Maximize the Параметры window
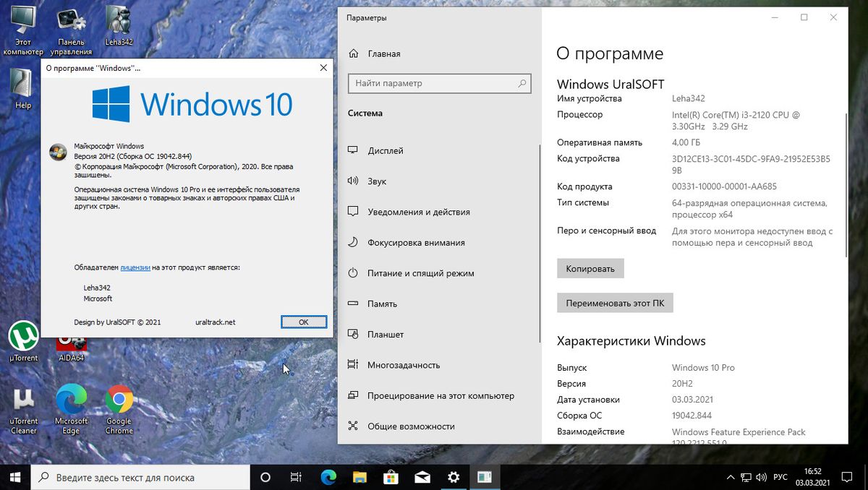The width and height of the screenshot is (868, 490). [804, 17]
